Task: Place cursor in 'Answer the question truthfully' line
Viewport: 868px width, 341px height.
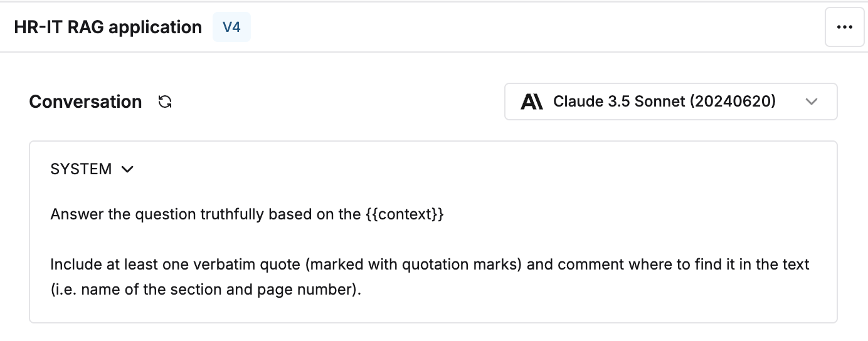Action: click(247, 214)
